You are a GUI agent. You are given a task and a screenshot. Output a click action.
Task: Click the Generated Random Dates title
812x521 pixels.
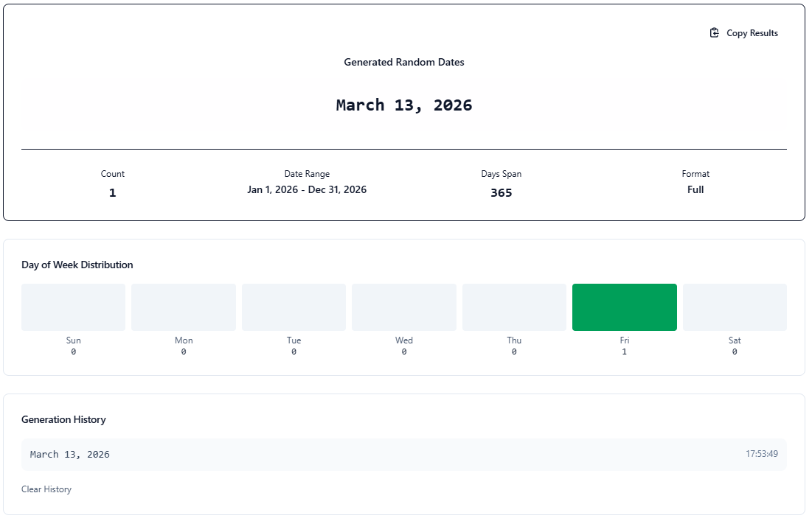pyautogui.click(x=403, y=63)
